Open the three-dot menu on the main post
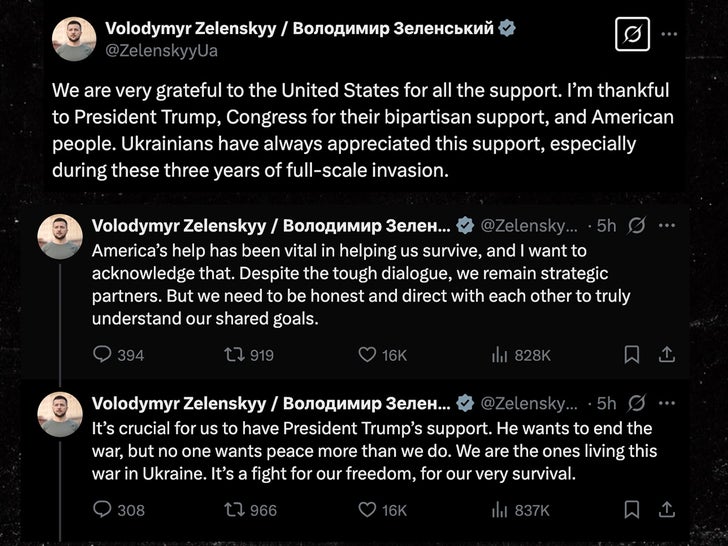This screenshot has height=546, width=728. coord(671,35)
